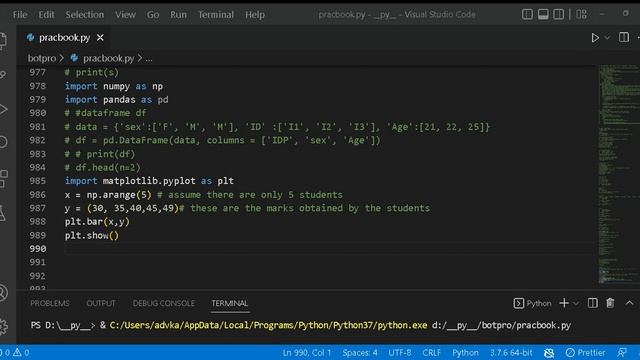Open launch profile dropdown next to plus
The width and height of the screenshot is (640, 360).
[576, 303]
